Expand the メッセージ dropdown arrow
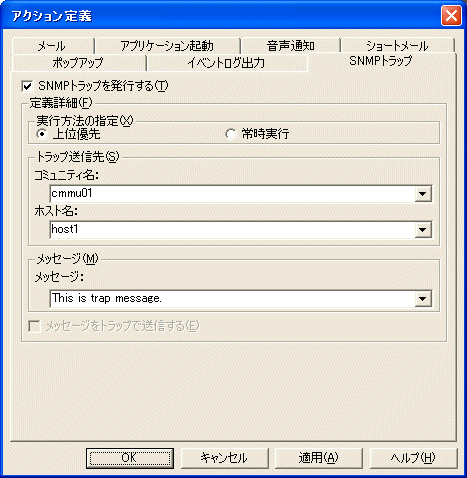467x478 pixels. 423,298
